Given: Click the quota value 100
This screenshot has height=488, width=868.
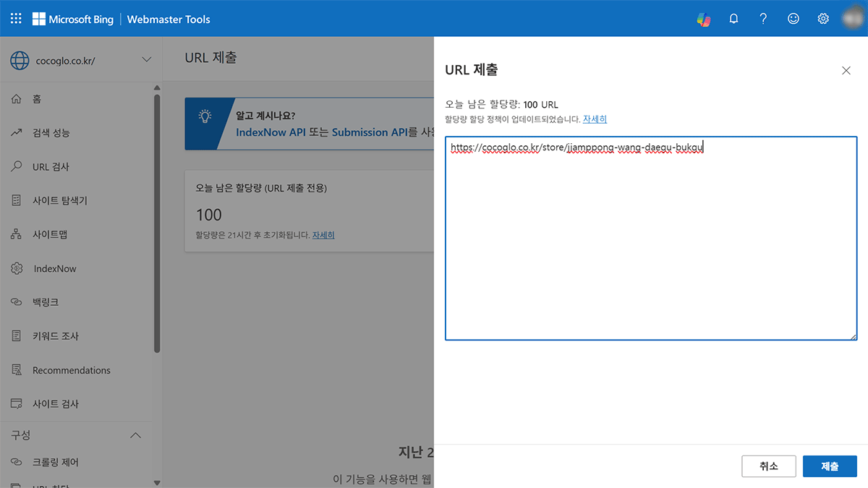Looking at the screenshot, I should [209, 215].
